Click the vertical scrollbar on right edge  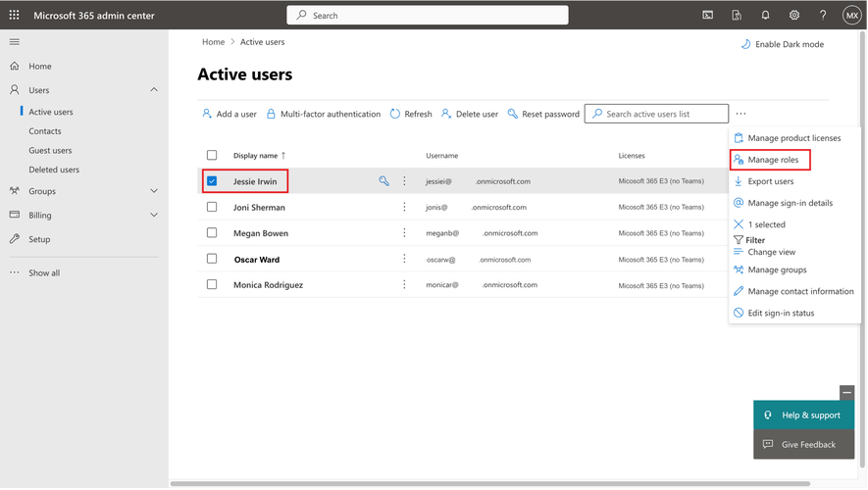tap(863, 249)
